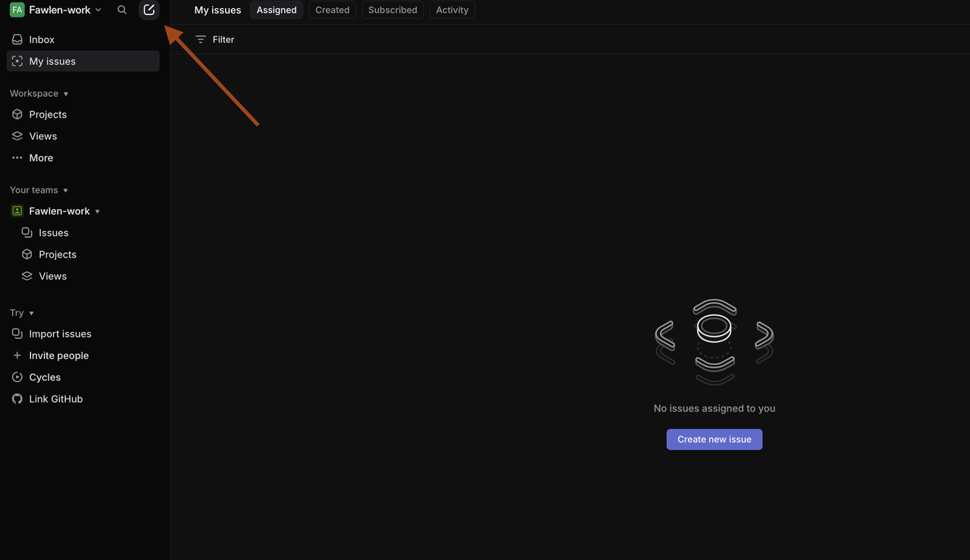Collapse the Workspace section
Image resolution: width=970 pixels, height=560 pixels.
pyautogui.click(x=39, y=93)
